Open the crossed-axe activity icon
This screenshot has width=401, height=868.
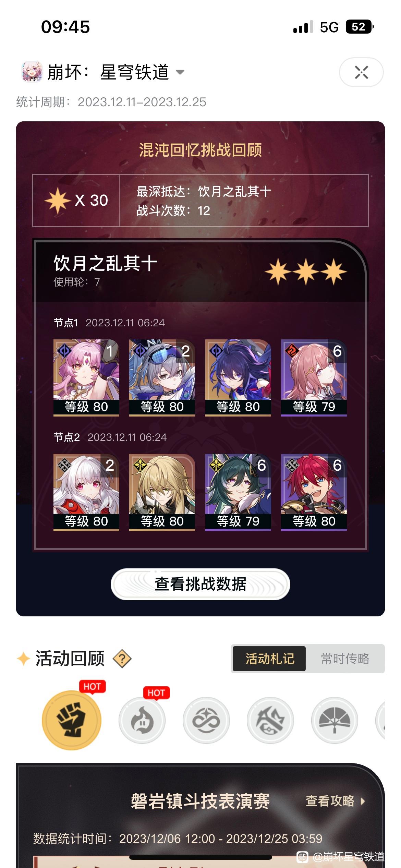point(270,720)
